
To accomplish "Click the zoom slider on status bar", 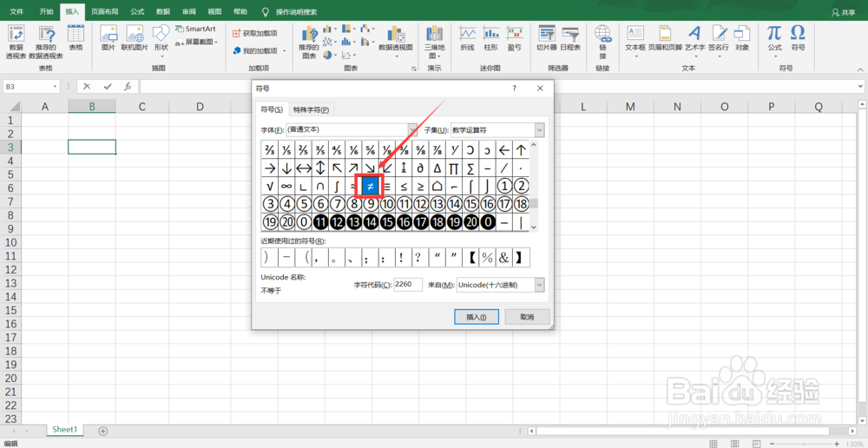I will click(x=806, y=444).
